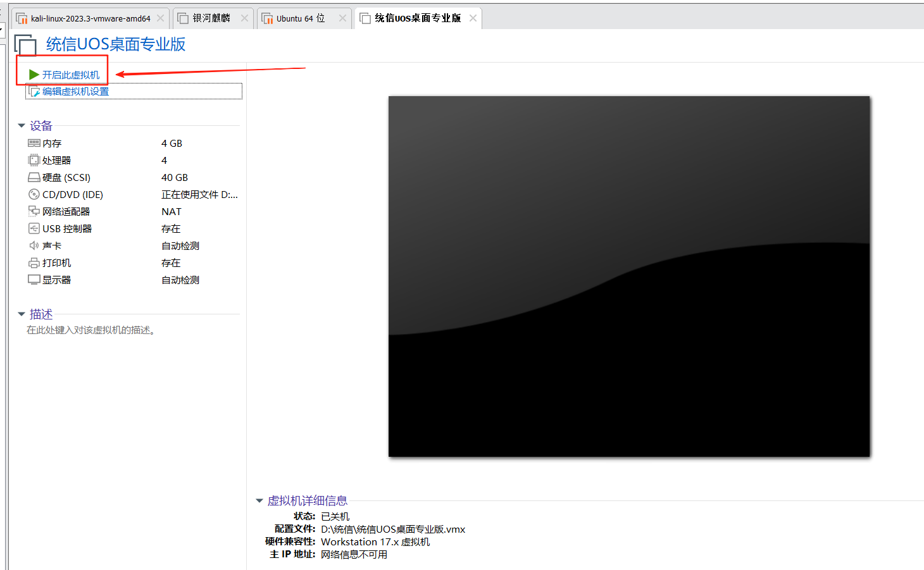Select the 统信UOS桌面专业版 tab

[418, 18]
